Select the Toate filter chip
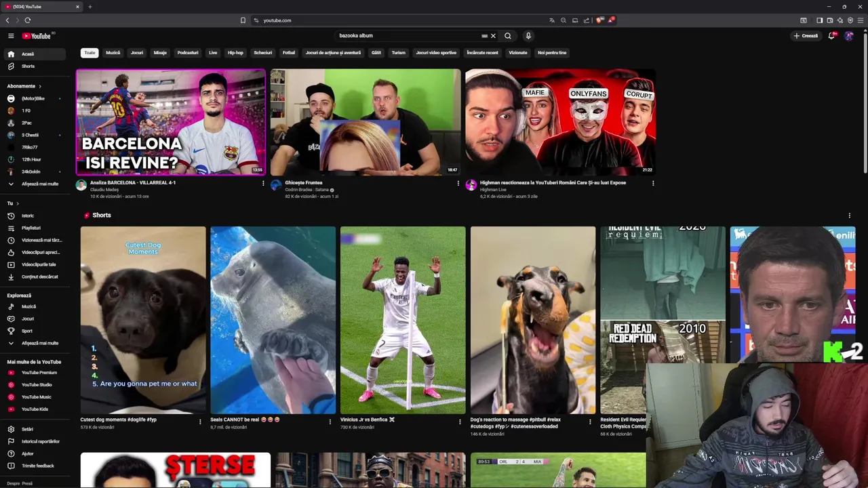Viewport: 868px width, 488px height. (x=90, y=53)
